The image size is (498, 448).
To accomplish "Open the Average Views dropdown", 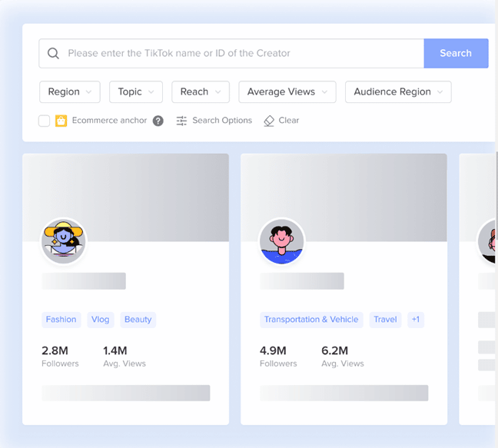I will [x=287, y=91].
